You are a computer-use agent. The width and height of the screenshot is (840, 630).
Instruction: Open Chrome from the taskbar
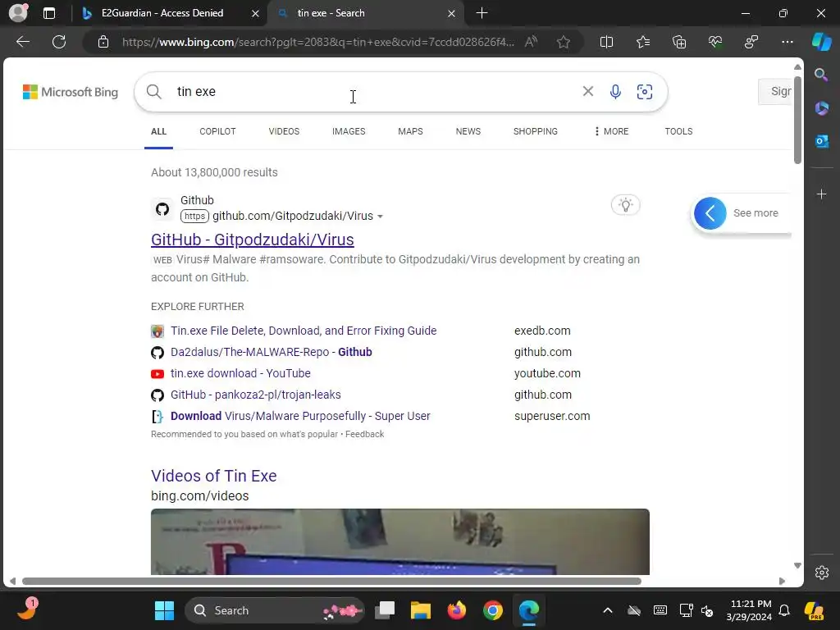click(x=492, y=610)
